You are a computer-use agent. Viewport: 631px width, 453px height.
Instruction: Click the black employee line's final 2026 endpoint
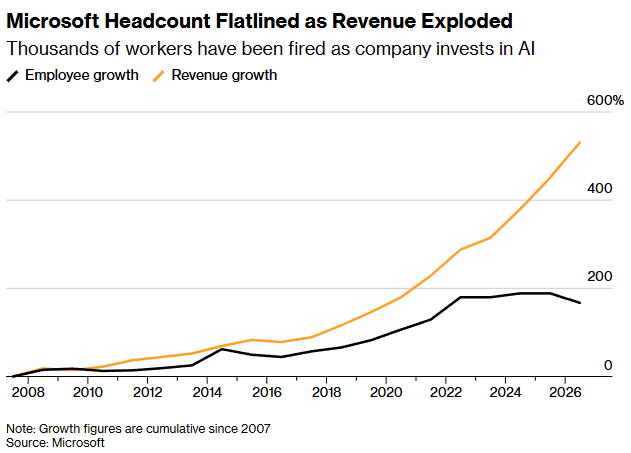click(580, 303)
